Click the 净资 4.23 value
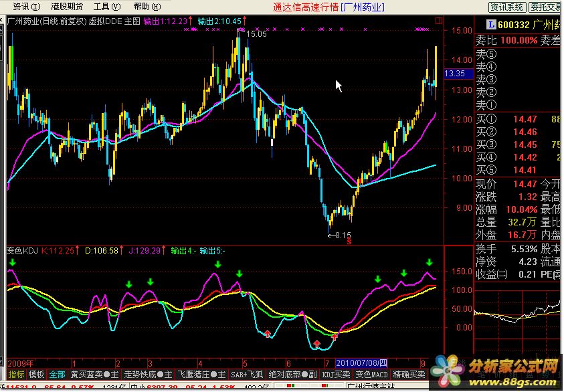This screenshot has height=392, width=564. (x=528, y=262)
